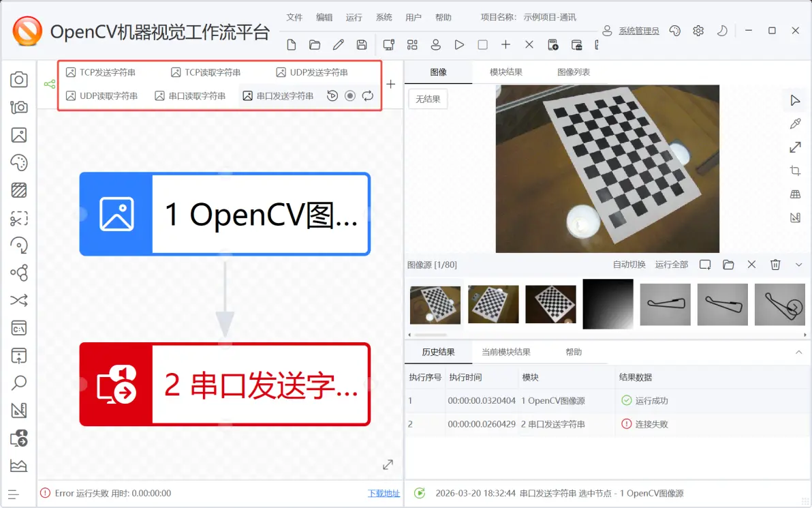Select the upload-window sidebar icon
Image resolution: width=812 pixels, height=508 pixels.
pos(18,356)
